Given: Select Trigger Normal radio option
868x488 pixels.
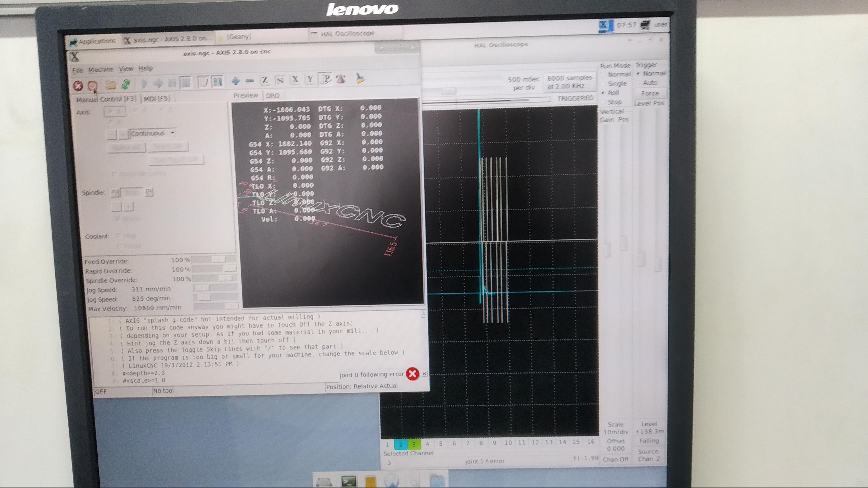Looking at the screenshot, I should [x=651, y=73].
